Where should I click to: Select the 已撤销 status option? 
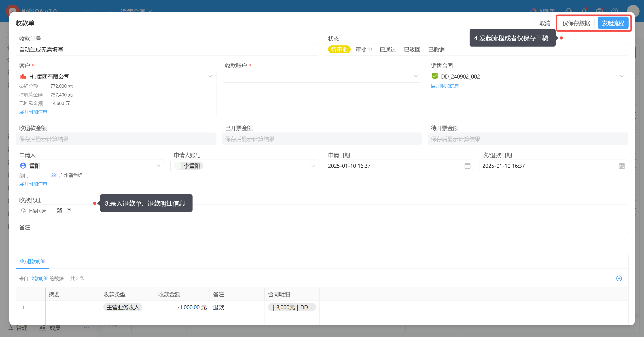(436, 49)
